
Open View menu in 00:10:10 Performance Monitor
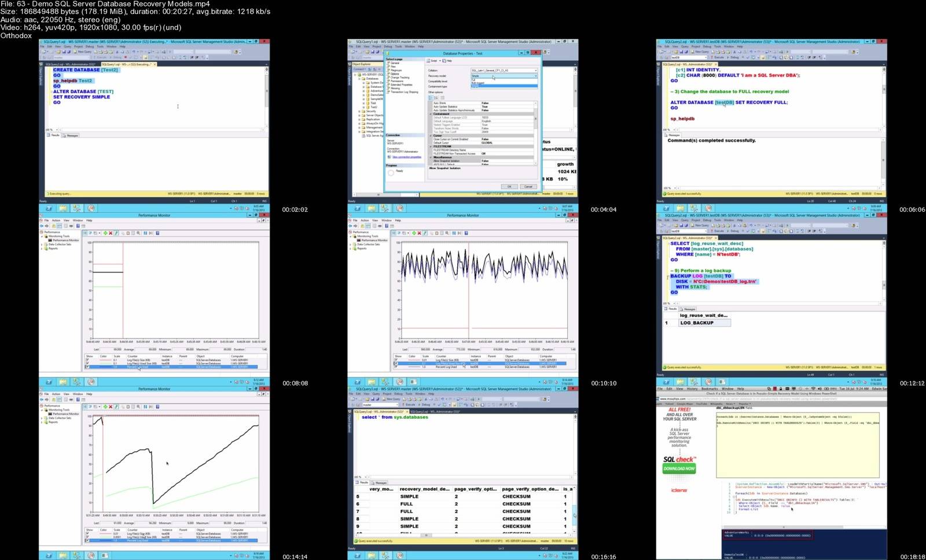click(x=375, y=220)
